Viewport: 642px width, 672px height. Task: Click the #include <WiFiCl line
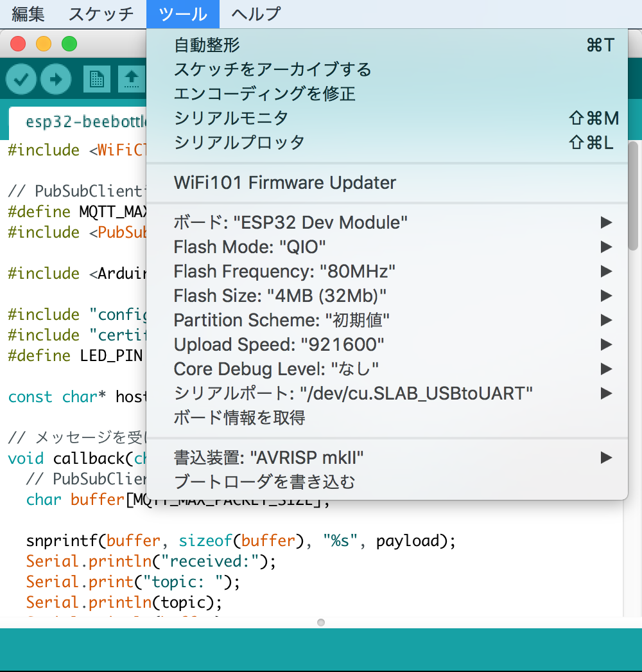78,150
